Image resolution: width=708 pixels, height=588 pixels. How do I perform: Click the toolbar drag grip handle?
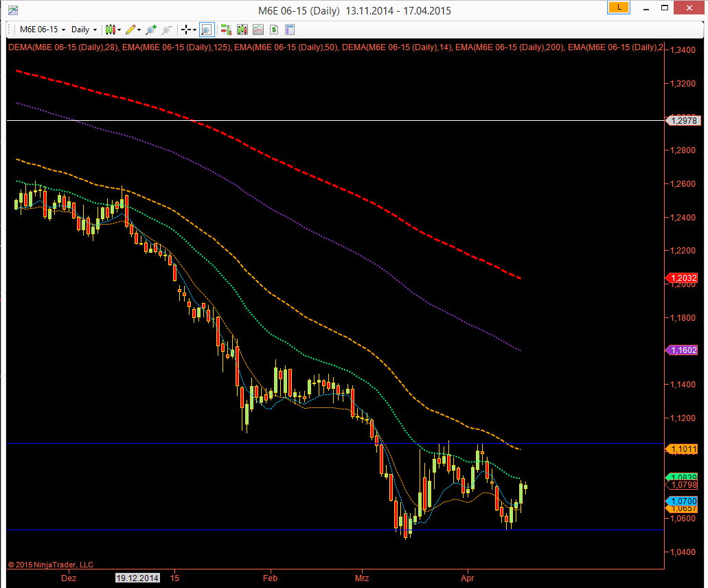pos(10,30)
